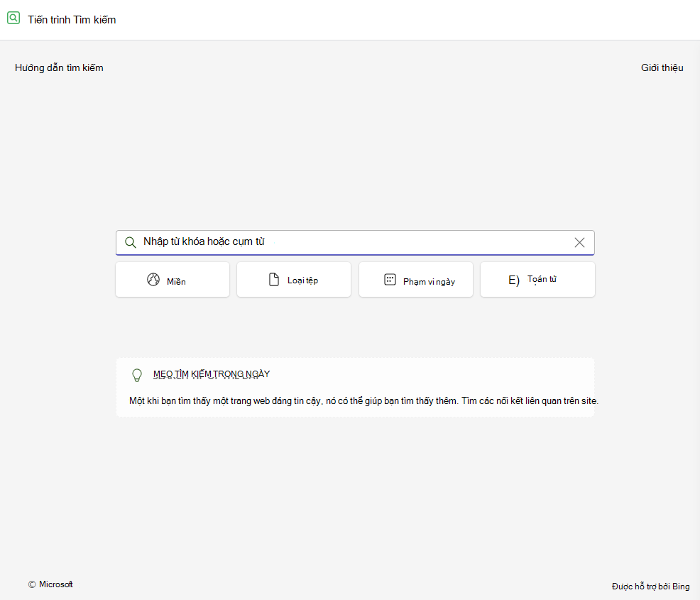Click the © Microsoft footer text
This screenshot has width=700, height=600.
pos(50,584)
